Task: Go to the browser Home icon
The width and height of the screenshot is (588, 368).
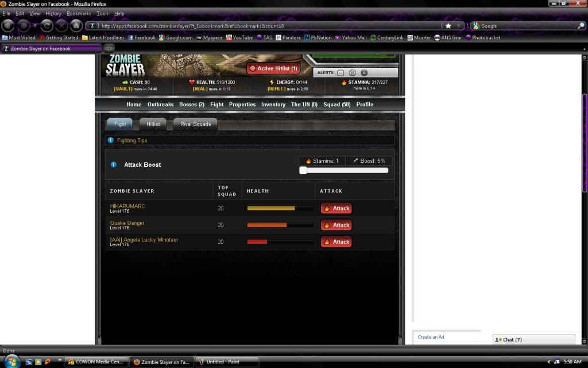Action: coord(76,25)
